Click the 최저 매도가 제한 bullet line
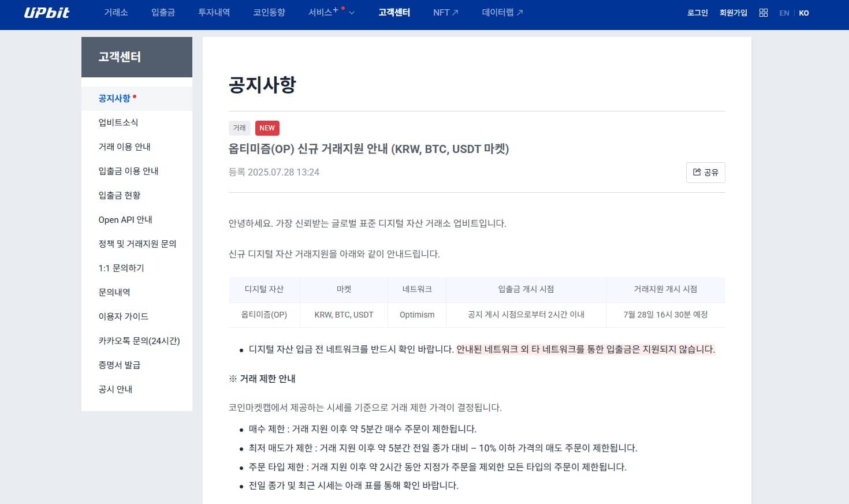The image size is (849, 504). (x=443, y=448)
